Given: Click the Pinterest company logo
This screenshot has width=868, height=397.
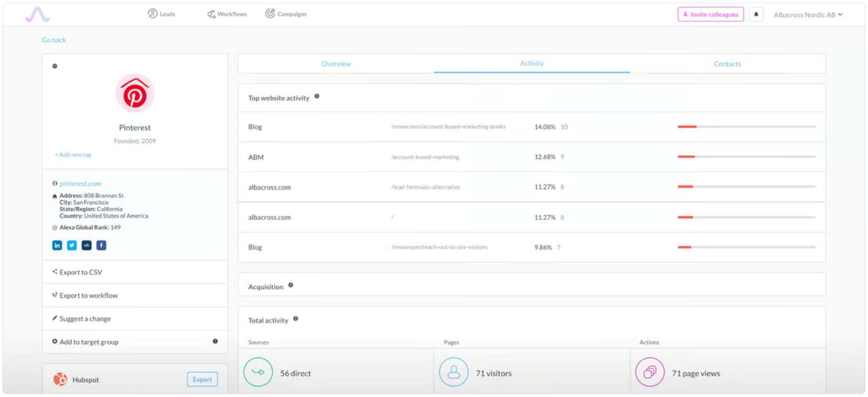Looking at the screenshot, I should [135, 93].
